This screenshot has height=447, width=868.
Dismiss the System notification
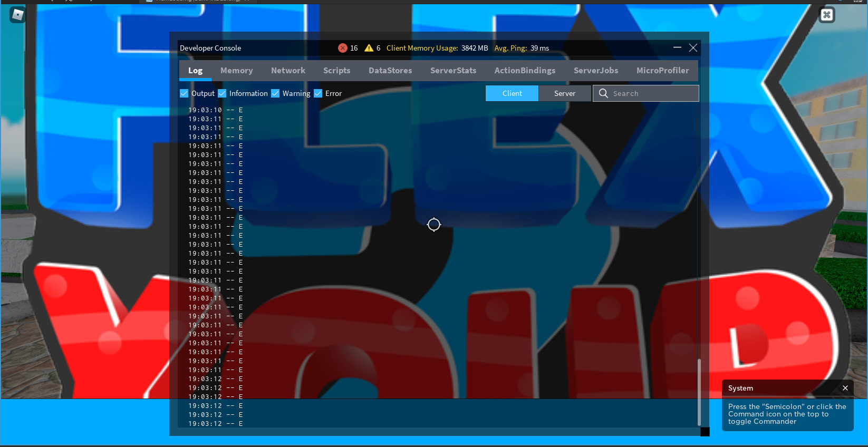pos(845,388)
